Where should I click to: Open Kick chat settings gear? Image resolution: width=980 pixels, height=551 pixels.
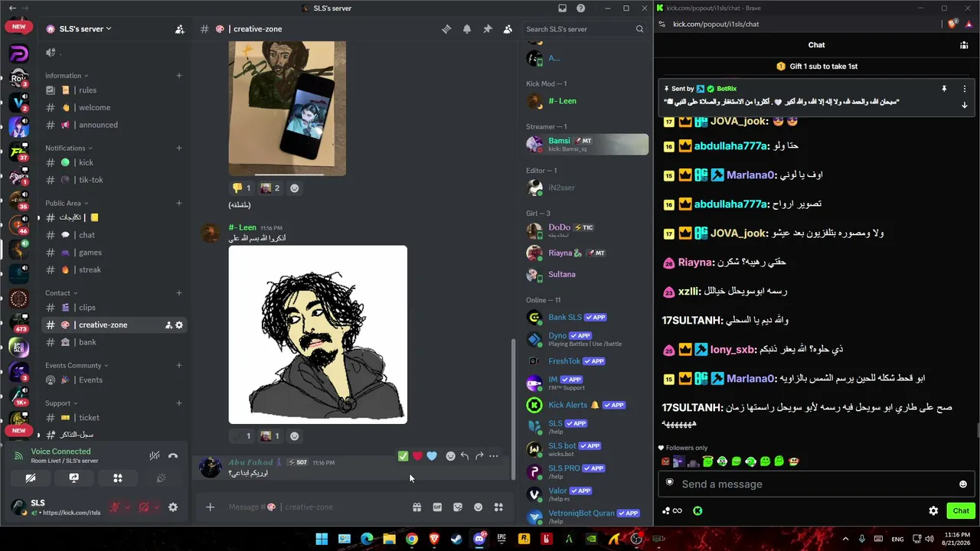(933, 511)
